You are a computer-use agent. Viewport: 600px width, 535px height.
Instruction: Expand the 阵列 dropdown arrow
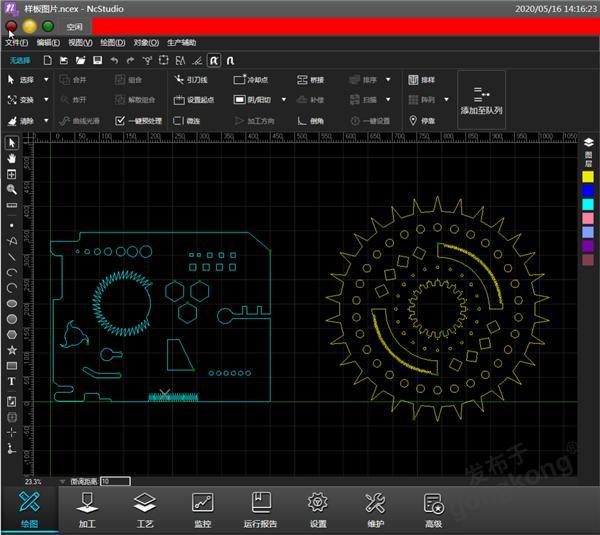click(x=445, y=100)
